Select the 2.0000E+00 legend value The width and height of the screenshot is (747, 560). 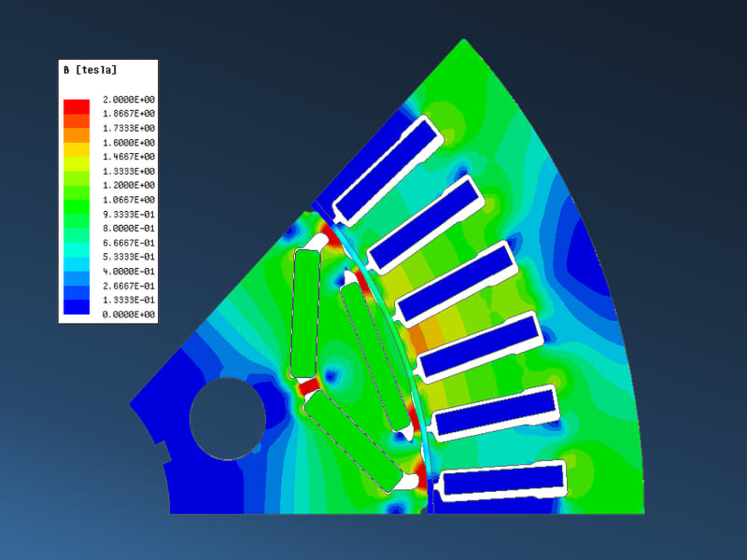[129, 99]
